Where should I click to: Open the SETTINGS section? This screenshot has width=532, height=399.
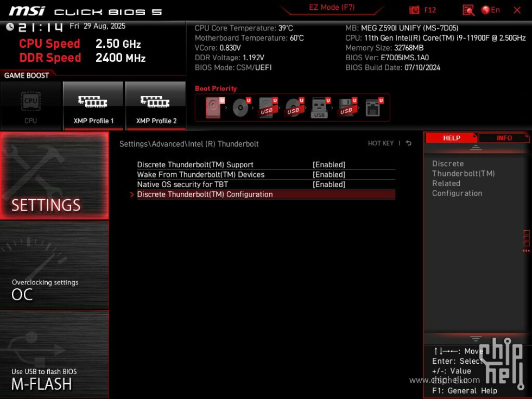point(54,175)
